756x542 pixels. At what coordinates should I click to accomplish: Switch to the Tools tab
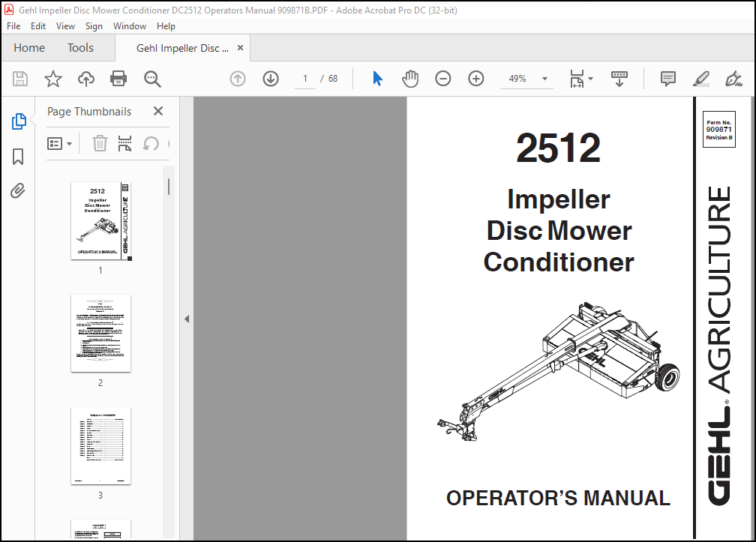pyautogui.click(x=80, y=48)
